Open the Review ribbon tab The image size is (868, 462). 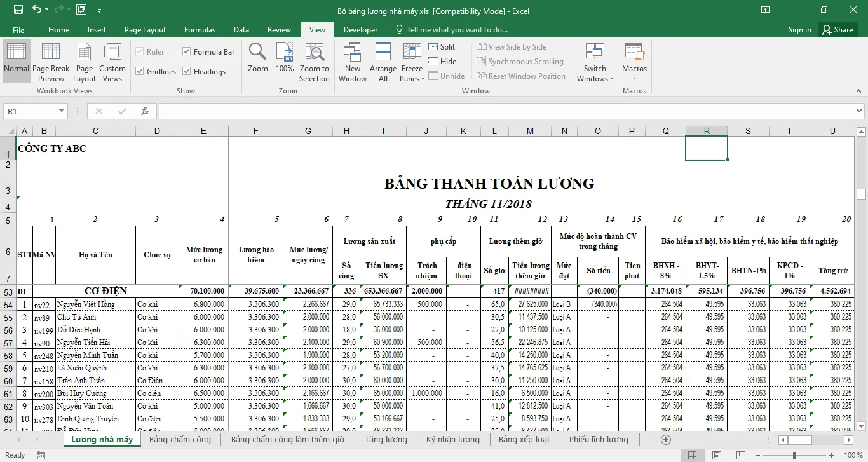(279, 30)
